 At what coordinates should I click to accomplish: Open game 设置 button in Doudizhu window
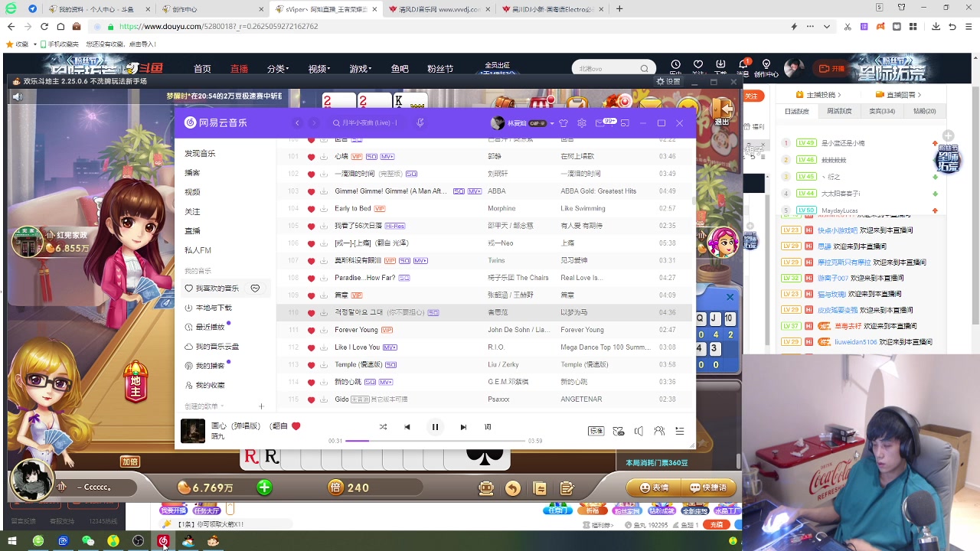(668, 81)
